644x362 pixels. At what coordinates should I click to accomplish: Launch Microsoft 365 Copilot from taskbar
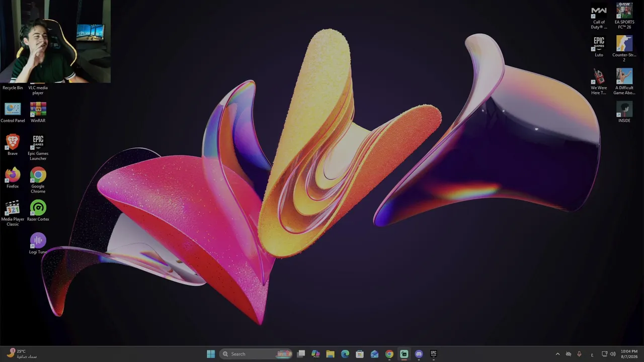pyautogui.click(x=315, y=354)
